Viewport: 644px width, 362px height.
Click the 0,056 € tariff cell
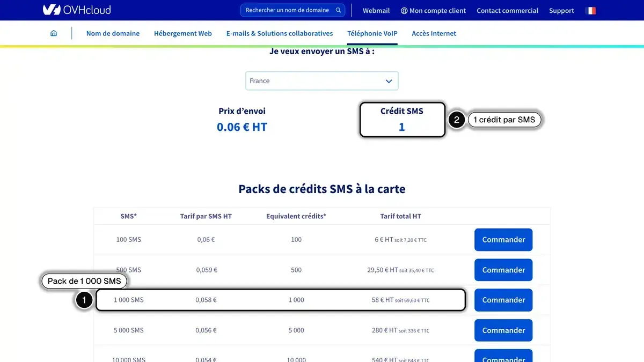[206, 330]
